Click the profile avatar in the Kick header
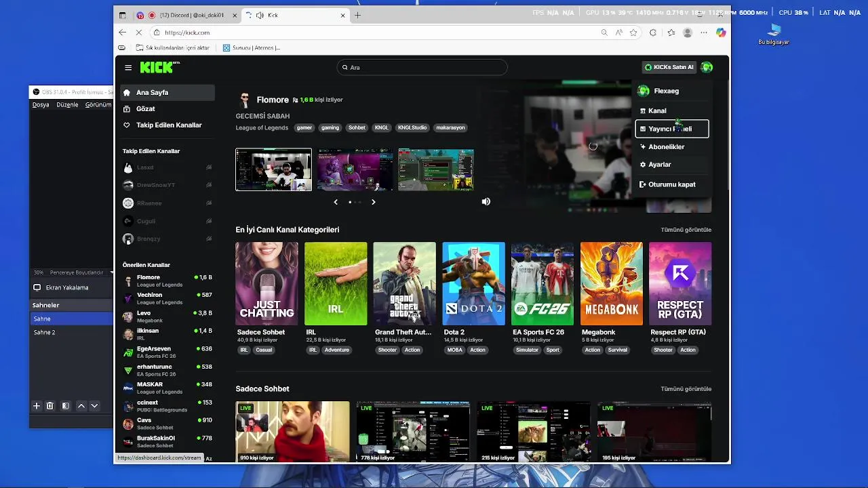The height and width of the screenshot is (488, 868). pyautogui.click(x=707, y=67)
